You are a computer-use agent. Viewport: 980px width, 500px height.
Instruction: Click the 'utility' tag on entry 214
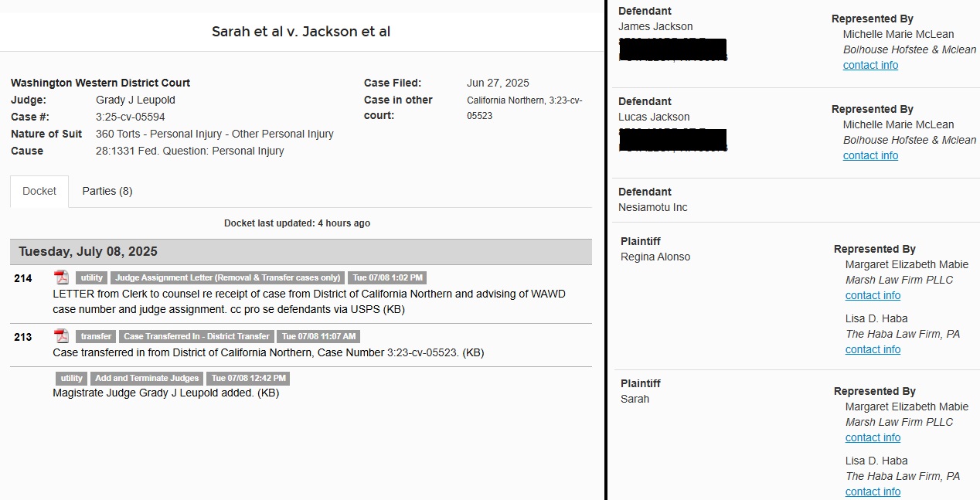click(92, 278)
